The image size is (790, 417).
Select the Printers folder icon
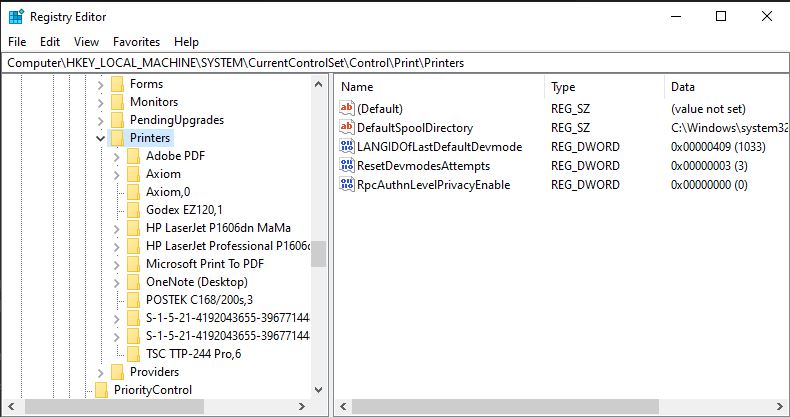[x=117, y=138]
